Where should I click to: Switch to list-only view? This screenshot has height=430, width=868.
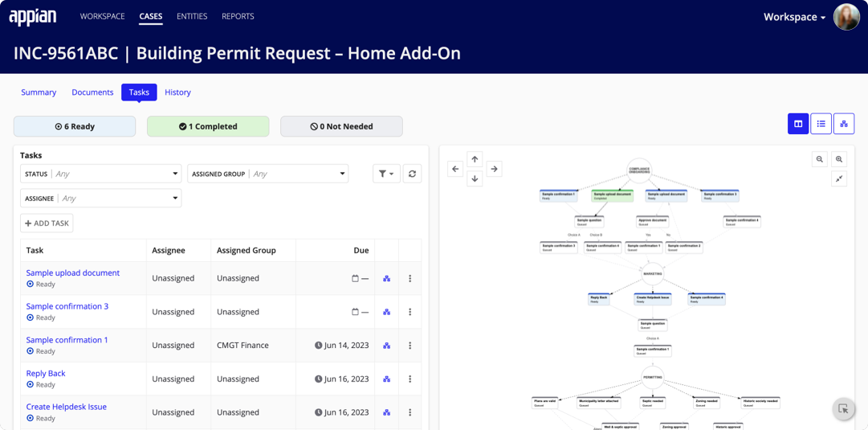click(x=821, y=124)
